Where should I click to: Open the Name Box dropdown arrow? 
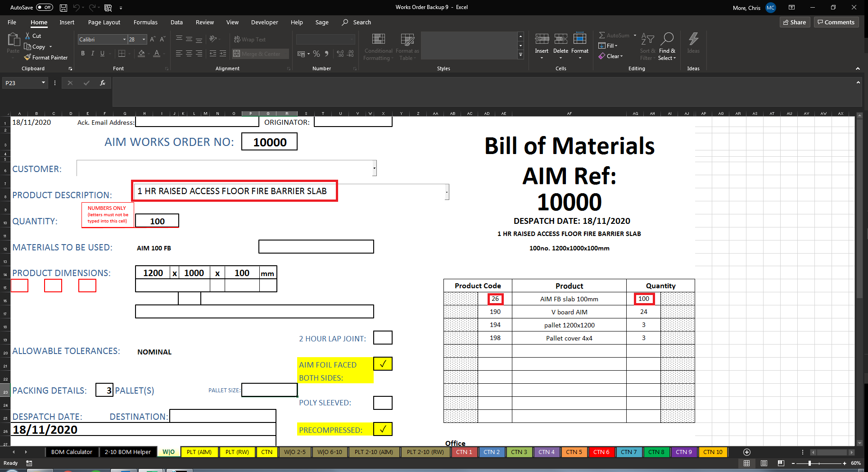tap(43, 83)
